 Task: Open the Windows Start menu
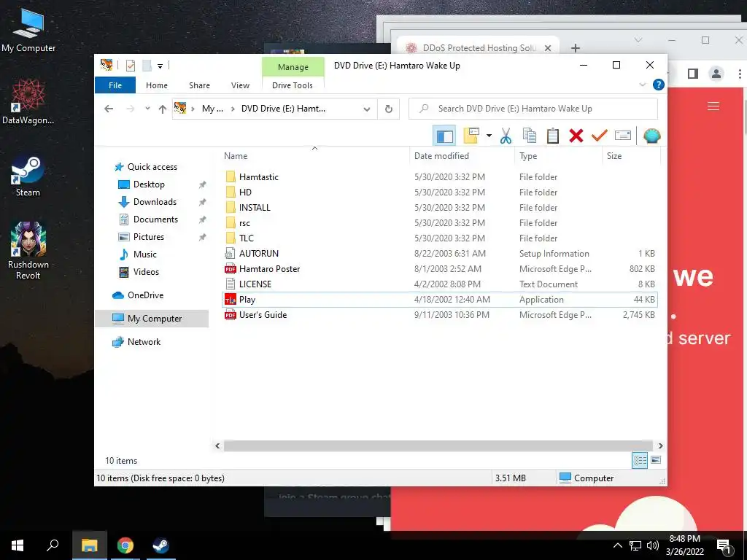pyautogui.click(x=18, y=545)
